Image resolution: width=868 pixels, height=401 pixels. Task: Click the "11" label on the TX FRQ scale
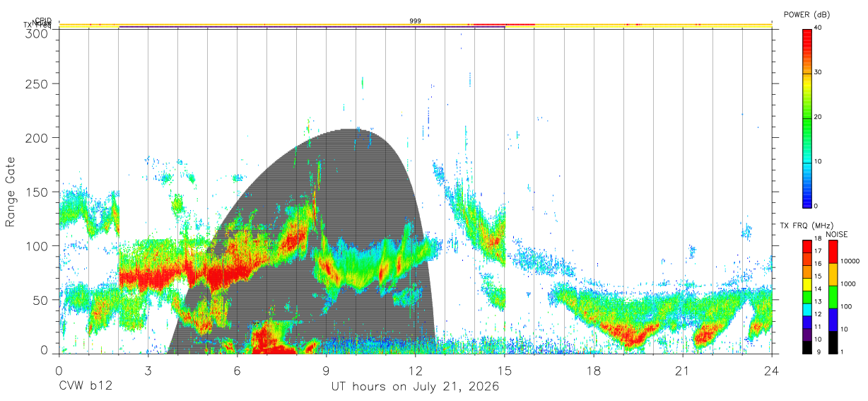click(x=818, y=328)
